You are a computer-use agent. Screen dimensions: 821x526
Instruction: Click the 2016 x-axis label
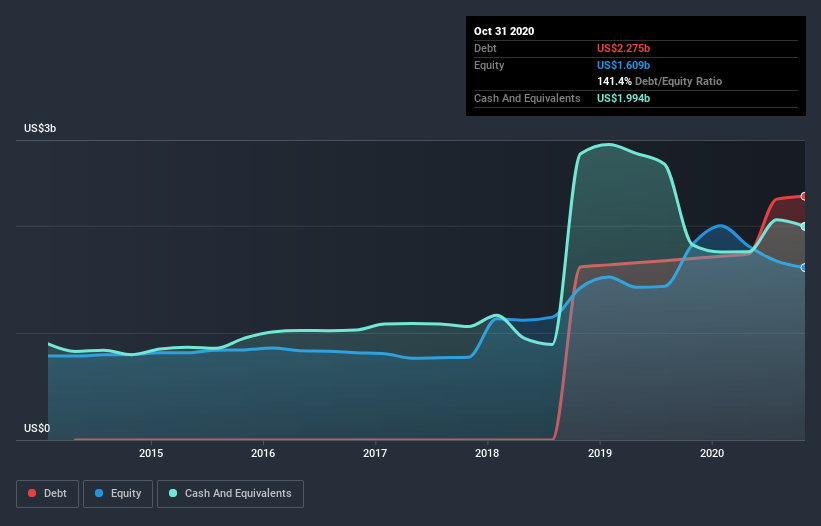pos(263,453)
